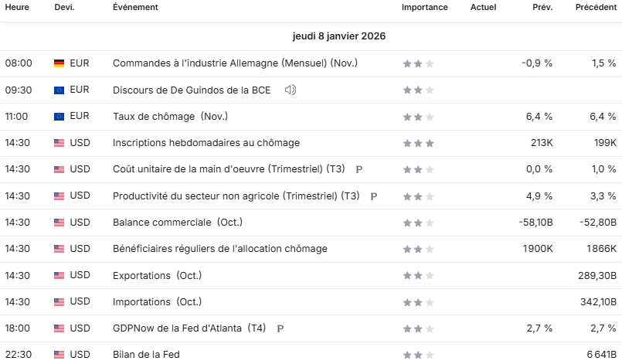Select the Discours de De Guindos event
This screenshot has width=622, height=364.
192,90
